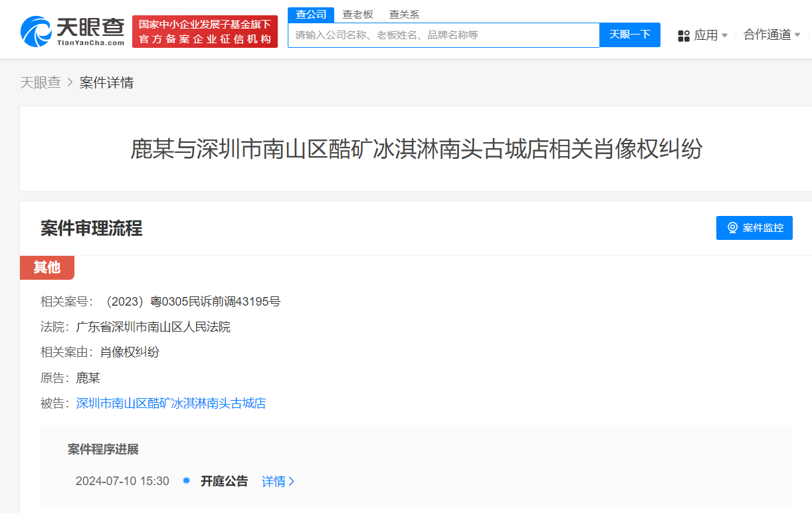Click the camera icon inside 案件监控 button

tap(732, 227)
